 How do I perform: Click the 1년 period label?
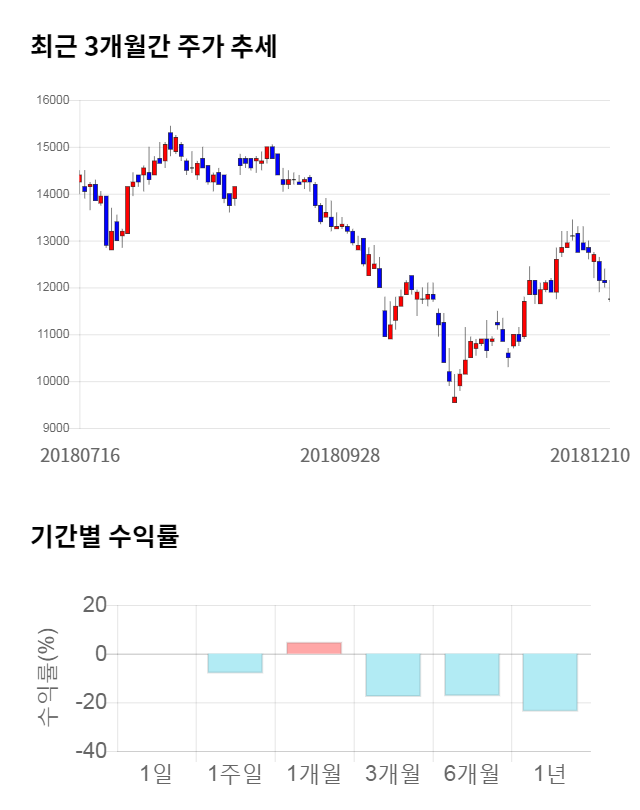coord(550,772)
